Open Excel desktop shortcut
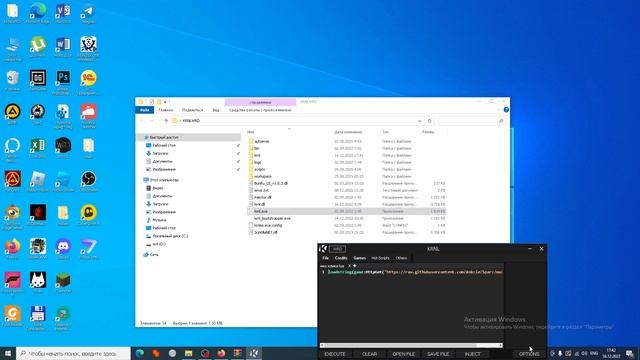The height and width of the screenshot is (360, 640). click(x=38, y=148)
